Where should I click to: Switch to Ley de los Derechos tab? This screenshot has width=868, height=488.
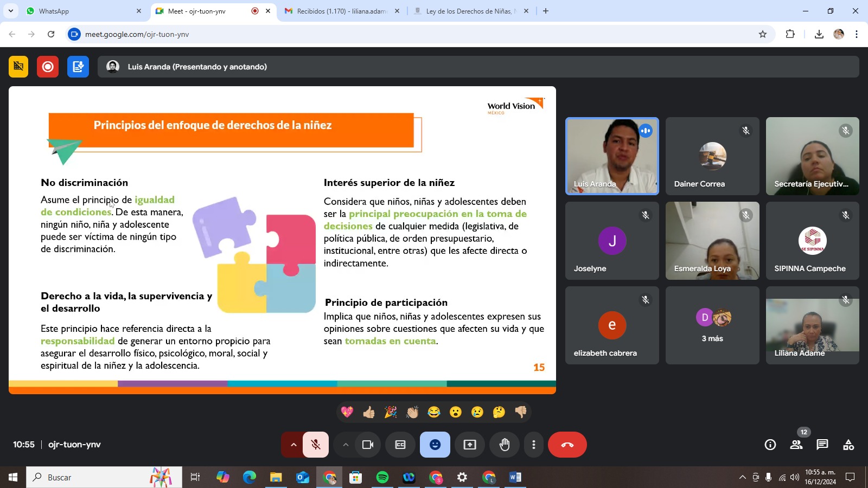471,11
